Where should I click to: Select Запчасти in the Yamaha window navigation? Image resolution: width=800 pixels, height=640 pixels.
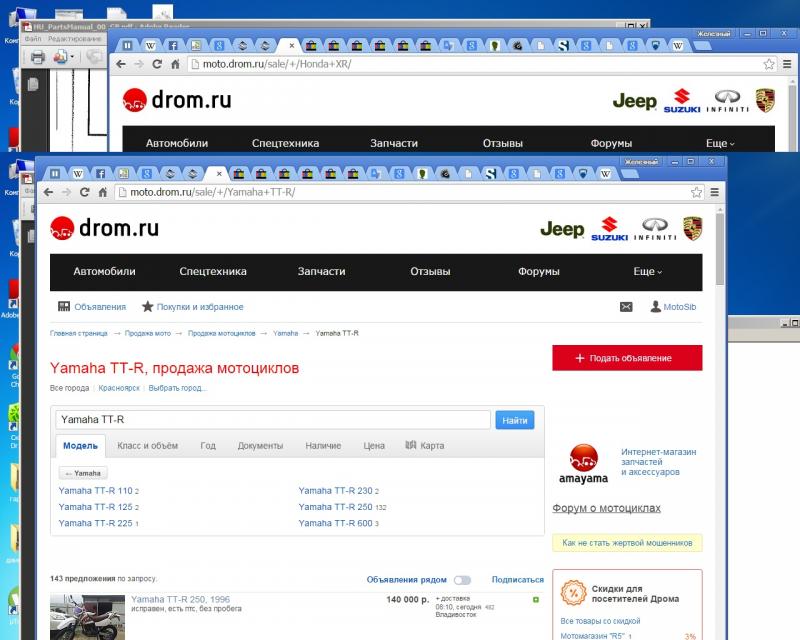point(321,272)
